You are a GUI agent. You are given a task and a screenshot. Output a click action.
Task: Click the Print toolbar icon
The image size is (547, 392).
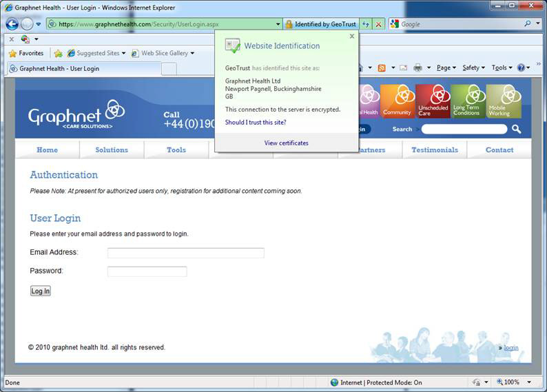[x=417, y=68]
